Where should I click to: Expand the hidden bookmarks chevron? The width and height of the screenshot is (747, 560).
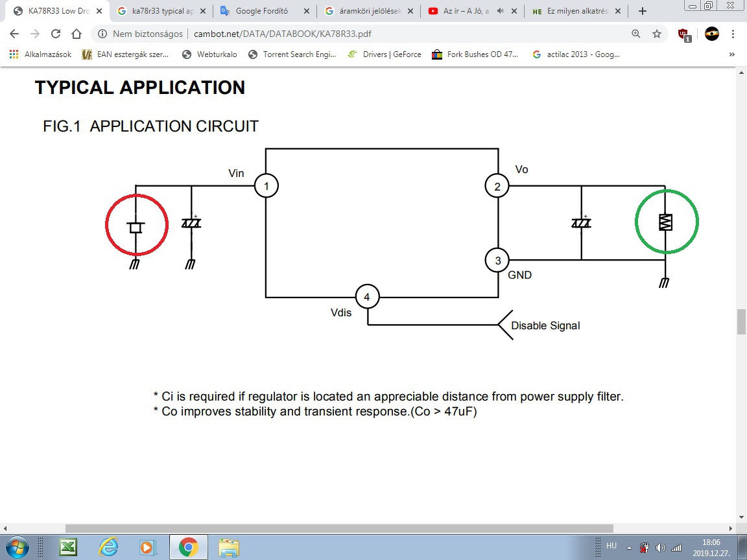pyautogui.click(x=731, y=54)
